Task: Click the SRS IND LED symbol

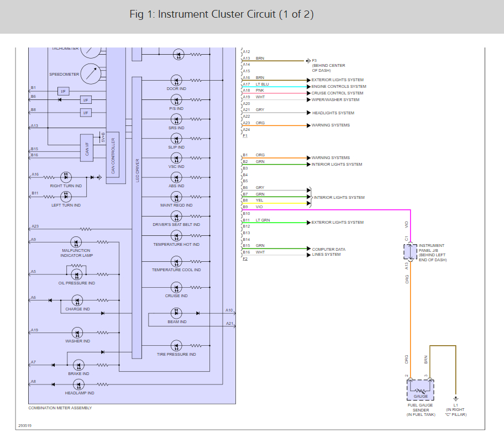Action: click(176, 119)
